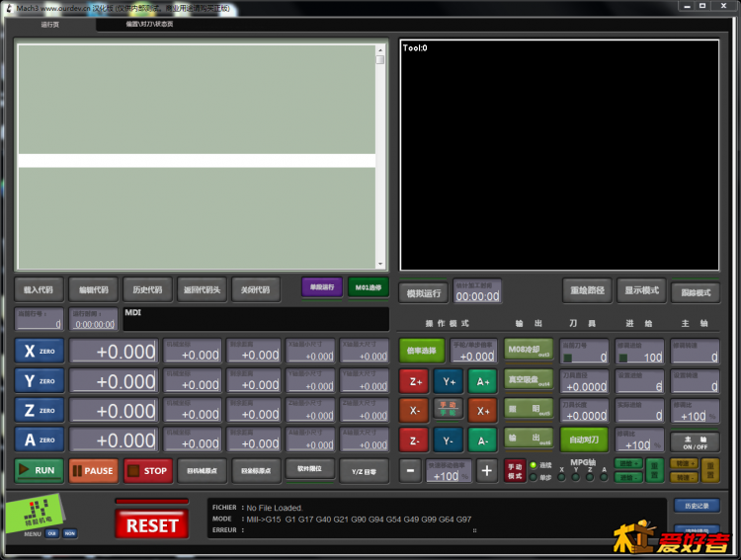
Task: Hit the big red RESET button
Action: pyautogui.click(x=152, y=524)
